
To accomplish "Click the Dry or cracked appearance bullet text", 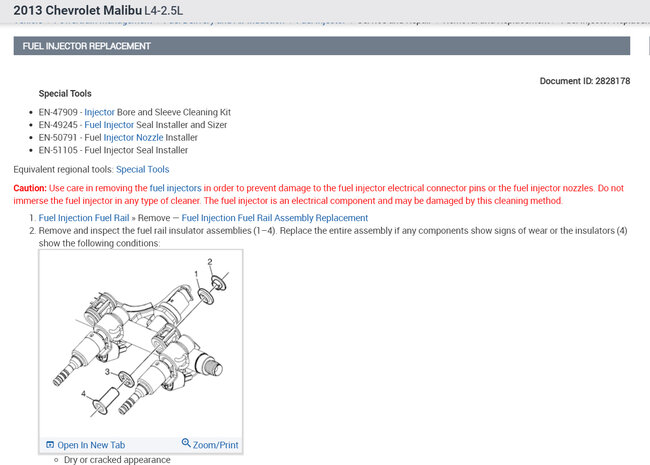I will (117, 460).
